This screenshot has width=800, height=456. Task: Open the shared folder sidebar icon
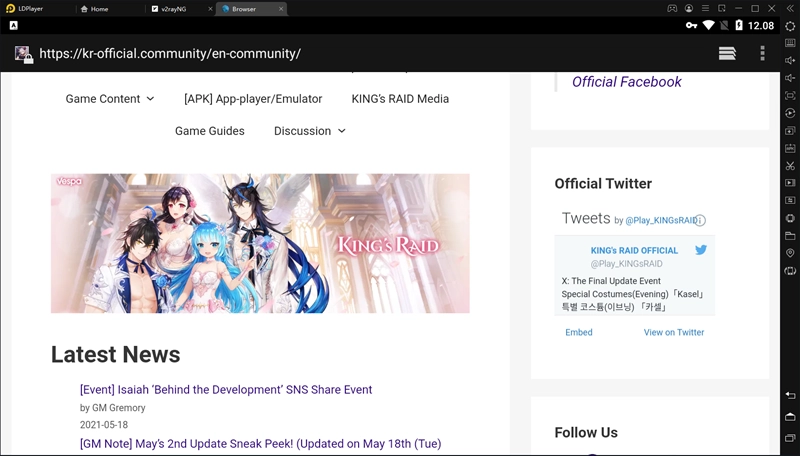click(x=790, y=236)
